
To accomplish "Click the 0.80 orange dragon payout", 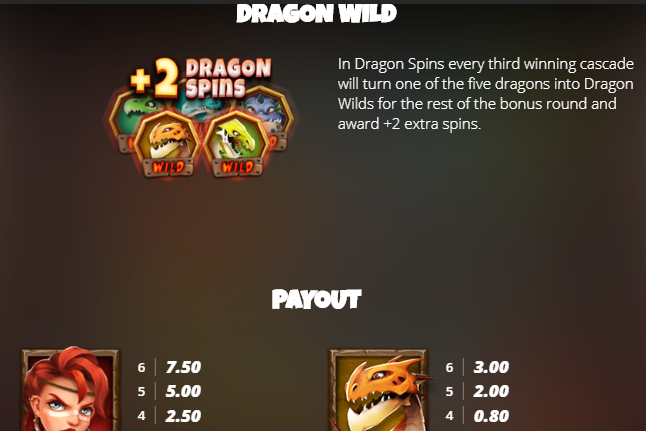I will (x=491, y=416).
